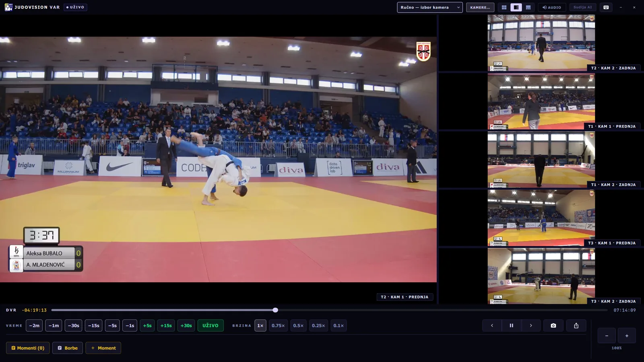Select T3 KAM 2 ZADNJA camera thumbnail
The image size is (644, 362).
click(x=541, y=276)
